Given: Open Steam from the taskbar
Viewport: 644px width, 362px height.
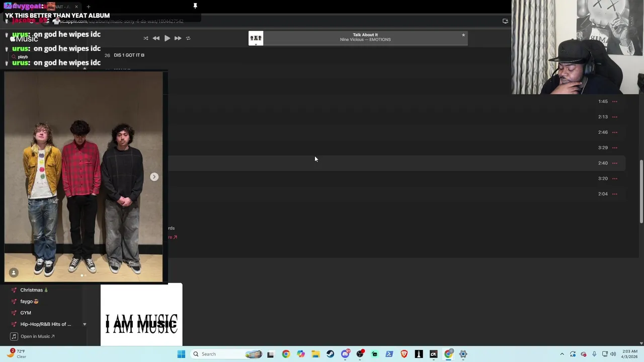Looking at the screenshot, I should coord(330,354).
